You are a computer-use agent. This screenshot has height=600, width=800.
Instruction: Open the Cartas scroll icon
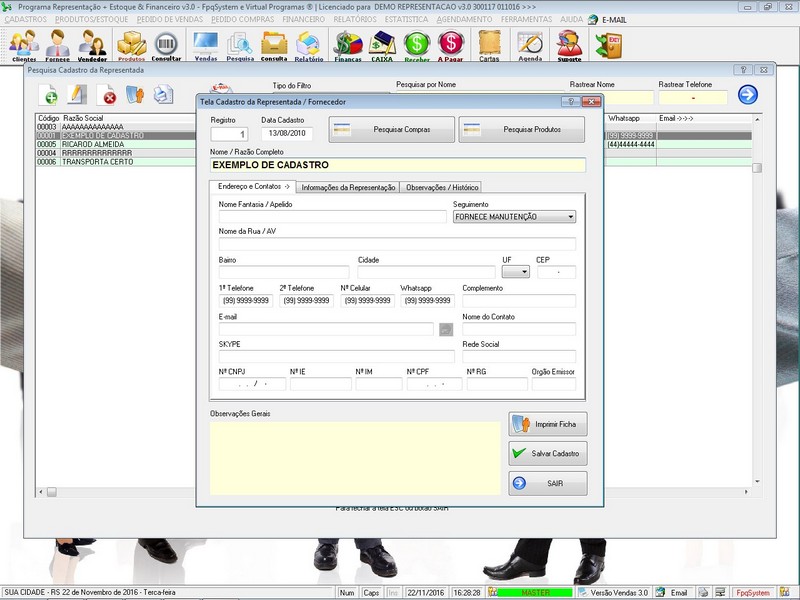489,45
